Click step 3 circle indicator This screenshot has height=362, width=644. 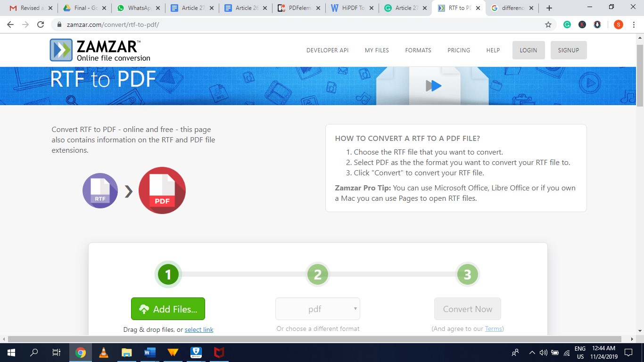tap(468, 274)
